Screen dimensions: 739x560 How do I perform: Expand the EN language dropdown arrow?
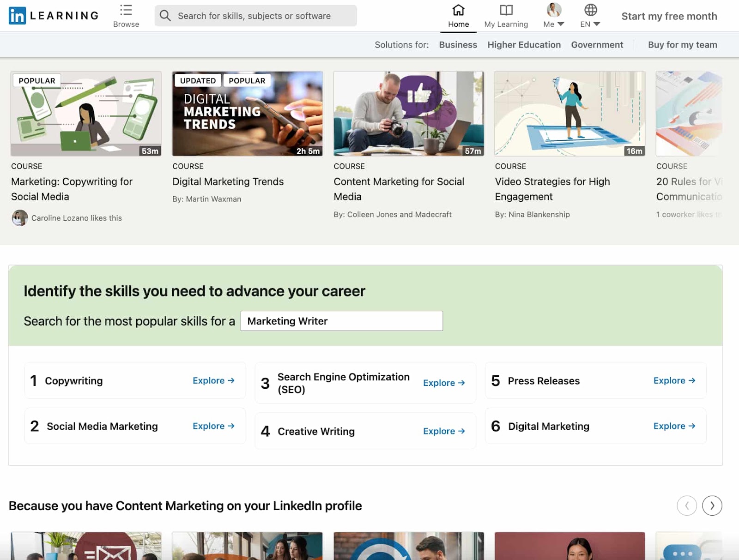[x=596, y=24]
